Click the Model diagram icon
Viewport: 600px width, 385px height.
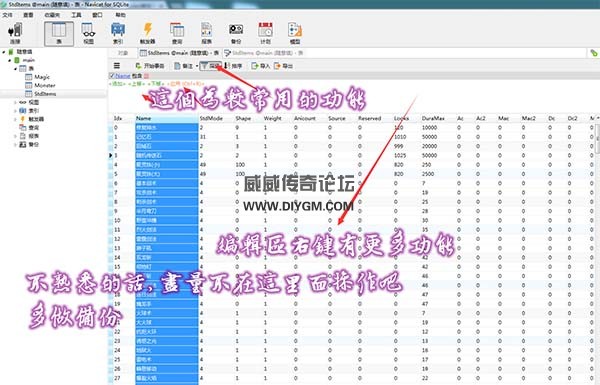295,33
